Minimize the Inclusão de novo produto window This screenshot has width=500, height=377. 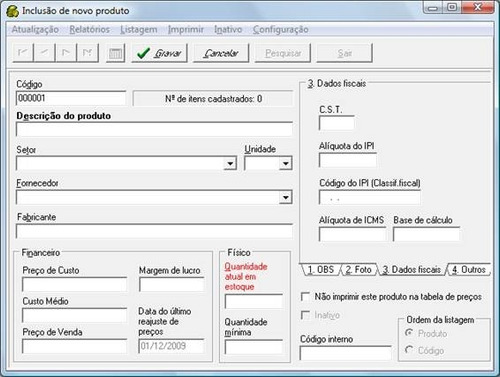coord(433,8)
